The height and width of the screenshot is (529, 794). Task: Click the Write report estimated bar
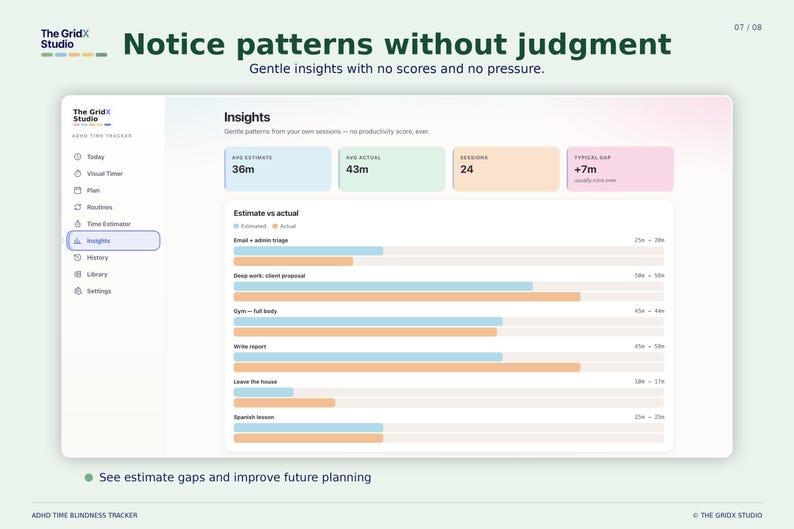(368, 357)
